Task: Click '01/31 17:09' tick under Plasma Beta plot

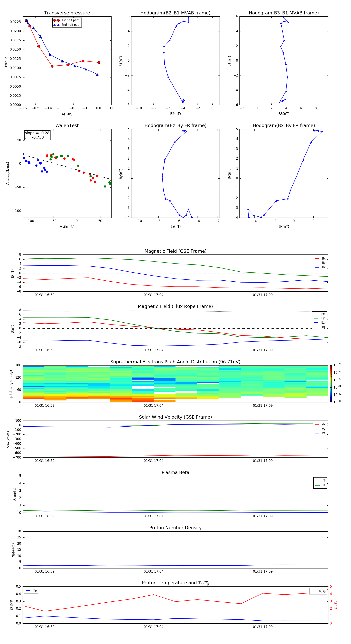Action: click(262, 516)
